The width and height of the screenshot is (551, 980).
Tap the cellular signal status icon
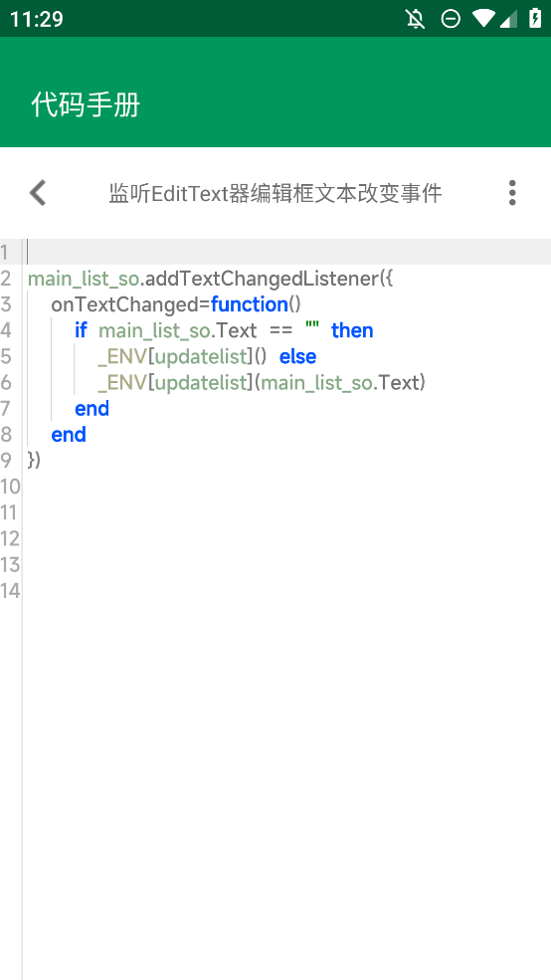[508, 19]
